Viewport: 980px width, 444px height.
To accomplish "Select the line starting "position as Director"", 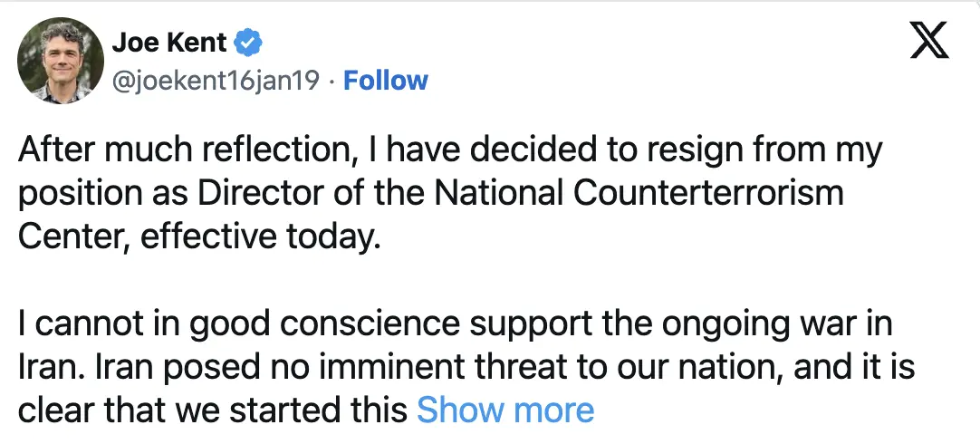I will click(x=430, y=192).
